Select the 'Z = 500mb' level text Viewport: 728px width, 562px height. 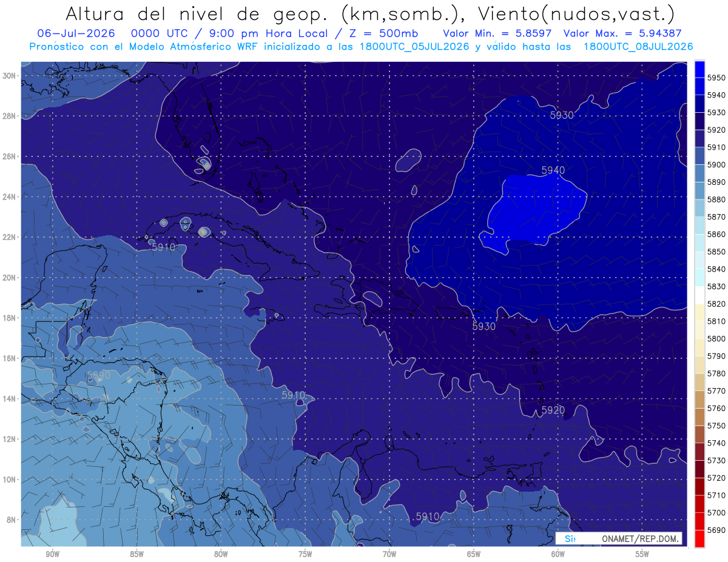(x=384, y=33)
